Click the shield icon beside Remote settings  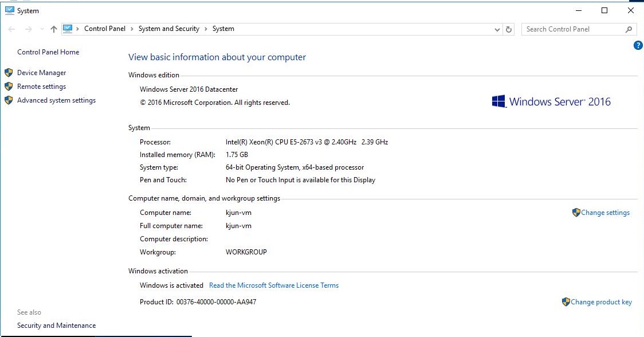pyautogui.click(x=9, y=87)
